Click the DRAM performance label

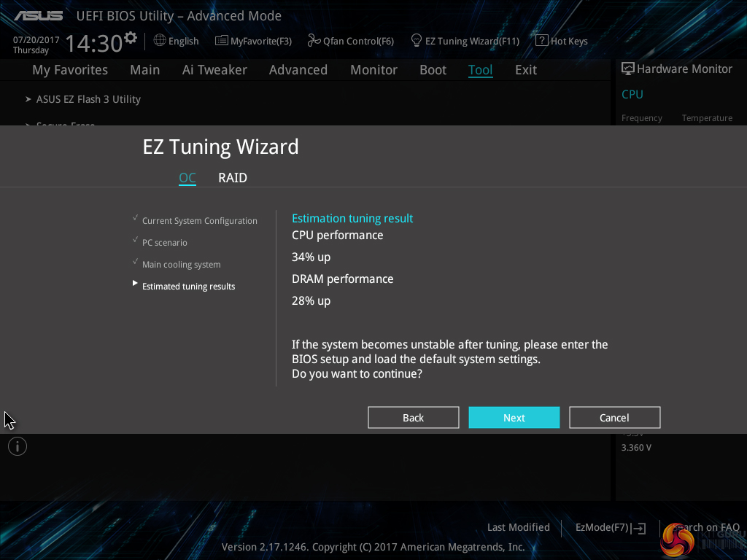(x=343, y=279)
